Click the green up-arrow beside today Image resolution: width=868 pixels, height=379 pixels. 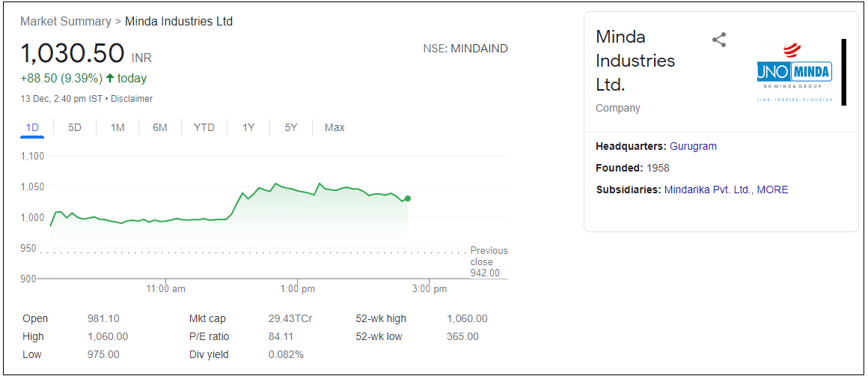109,78
